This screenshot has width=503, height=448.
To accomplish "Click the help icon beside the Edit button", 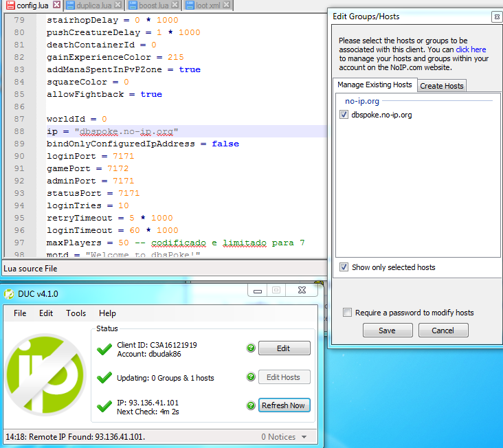I will (251, 348).
